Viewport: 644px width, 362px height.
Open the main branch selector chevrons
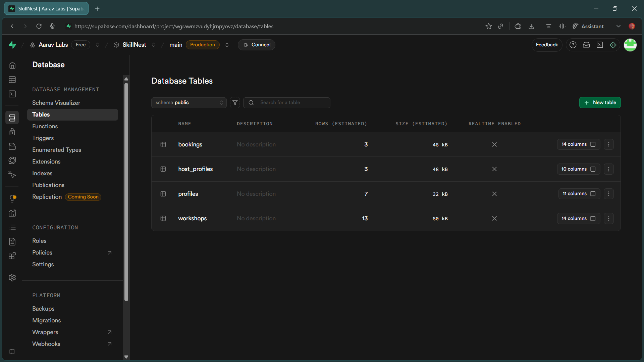click(x=227, y=45)
